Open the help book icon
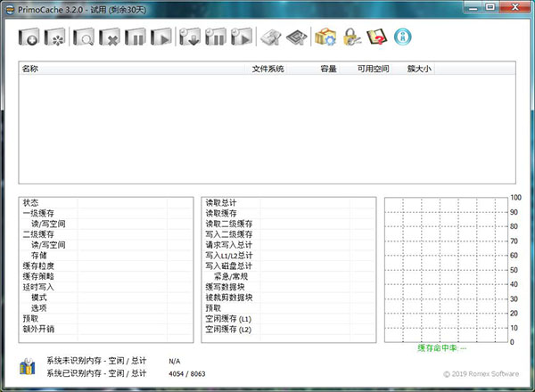The width and height of the screenshot is (535, 392). click(x=377, y=37)
